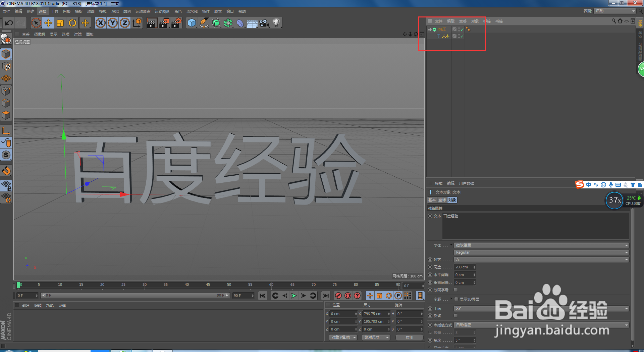Activate the Scale tool in top toolbar
644x352 pixels.
click(60, 23)
